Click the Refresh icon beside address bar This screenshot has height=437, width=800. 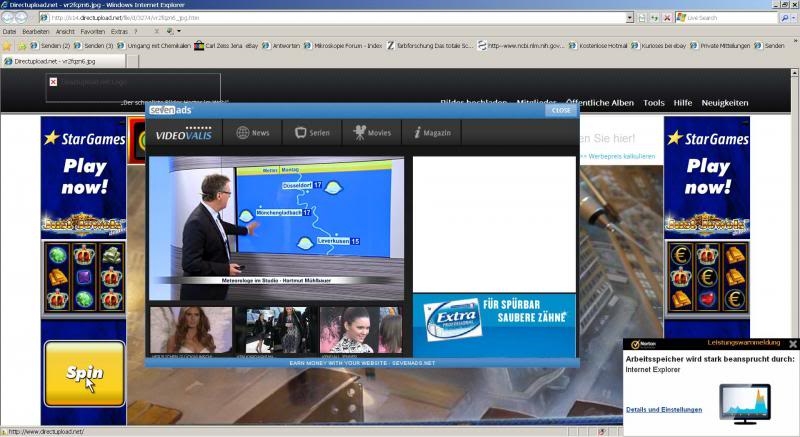click(x=654, y=18)
